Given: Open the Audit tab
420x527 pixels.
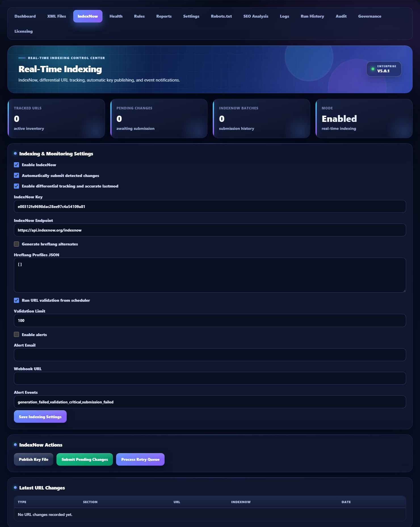Looking at the screenshot, I should (341, 16).
